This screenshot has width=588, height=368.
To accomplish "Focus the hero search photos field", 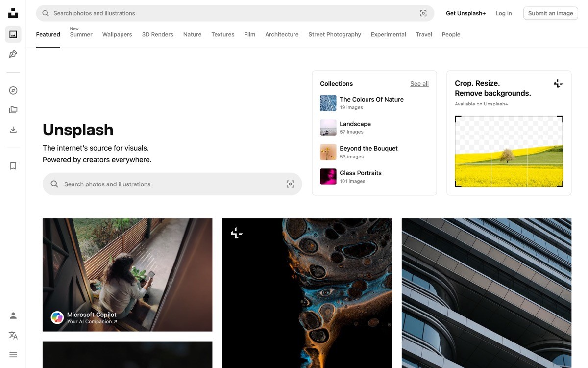I will click(172, 184).
